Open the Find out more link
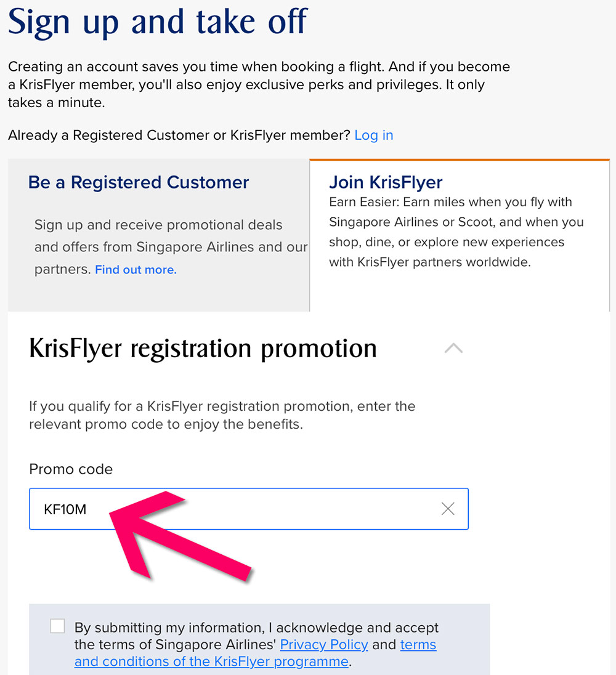616x675 pixels. click(136, 270)
